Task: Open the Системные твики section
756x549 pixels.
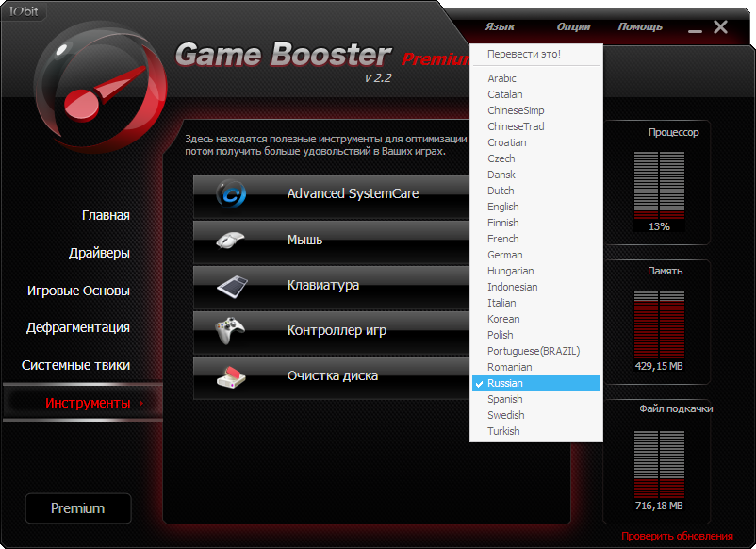Action: click(x=75, y=365)
